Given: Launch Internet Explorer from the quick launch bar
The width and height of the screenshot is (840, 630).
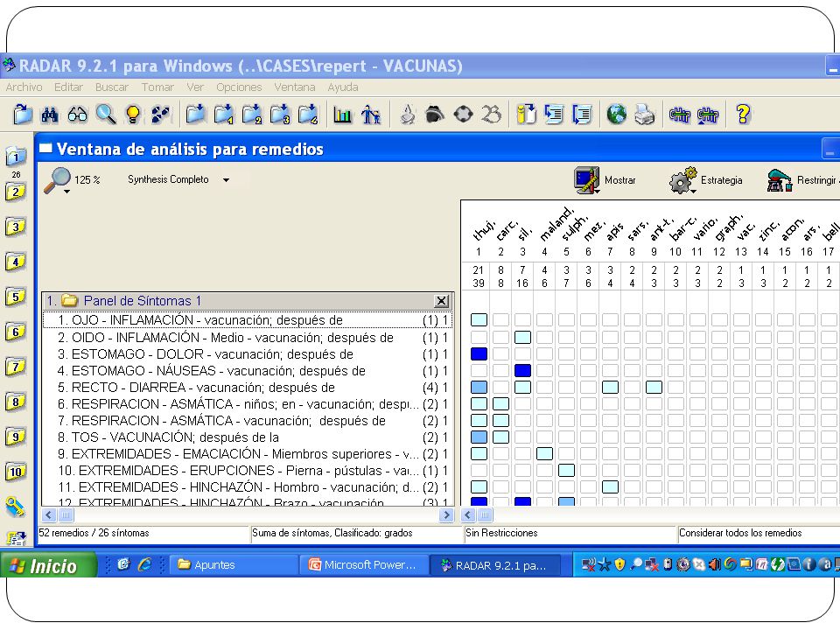Looking at the screenshot, I should point(144,564).
